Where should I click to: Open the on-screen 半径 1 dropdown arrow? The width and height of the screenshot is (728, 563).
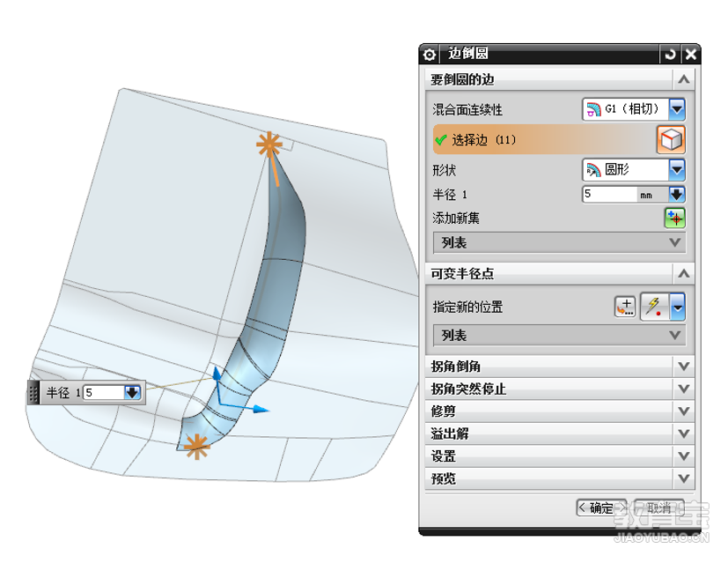(x=133, y=393)
